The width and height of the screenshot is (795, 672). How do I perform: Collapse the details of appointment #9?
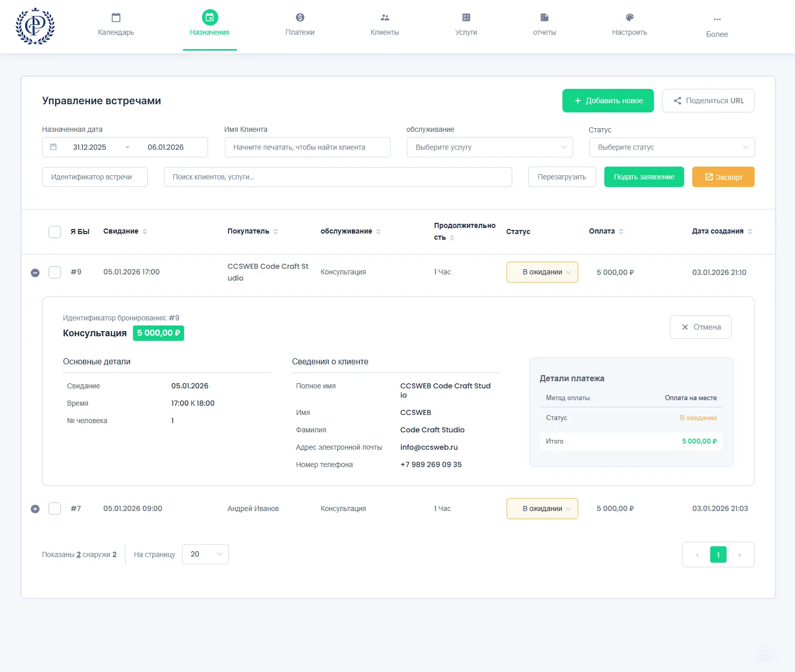(x=35, y=273)
